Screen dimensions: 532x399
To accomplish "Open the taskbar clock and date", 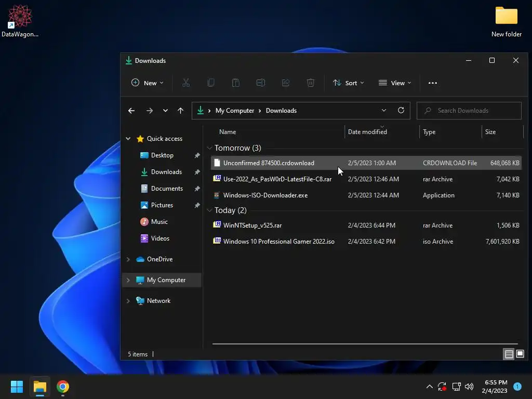I will 495,387.
